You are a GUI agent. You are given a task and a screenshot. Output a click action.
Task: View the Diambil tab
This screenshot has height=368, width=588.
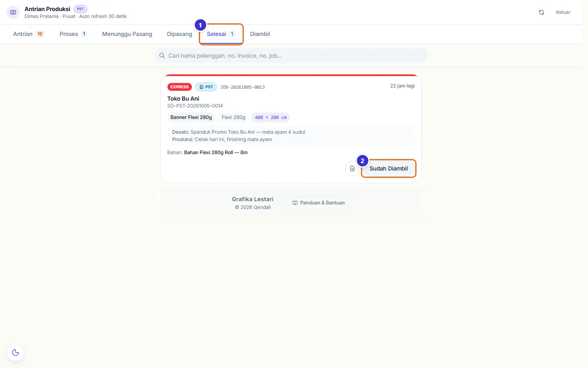point(260,34)
